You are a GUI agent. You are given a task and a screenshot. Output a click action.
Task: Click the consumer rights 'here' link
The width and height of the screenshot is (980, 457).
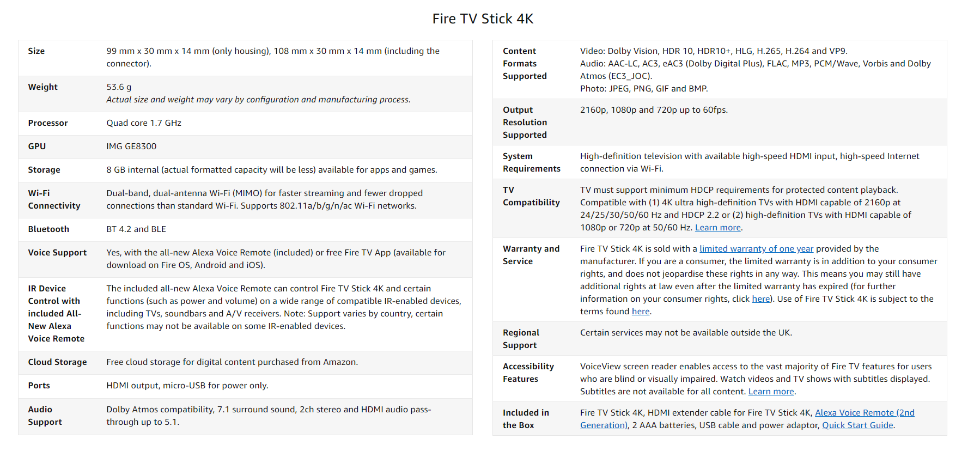click(760, 299)
